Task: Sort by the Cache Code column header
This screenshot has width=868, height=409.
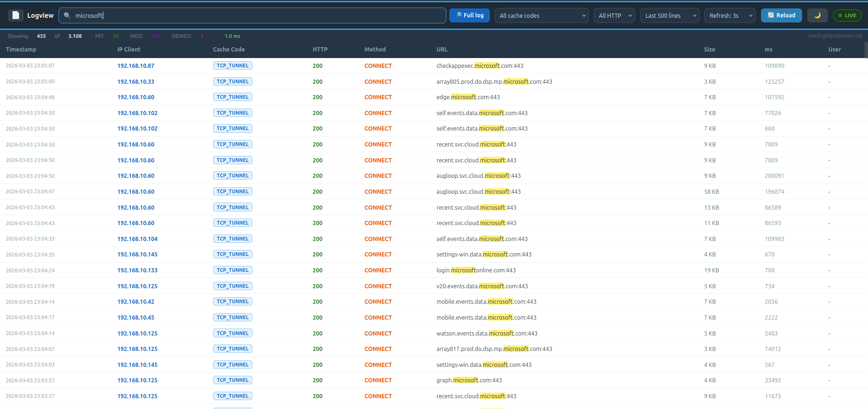Action: point(229,49)
